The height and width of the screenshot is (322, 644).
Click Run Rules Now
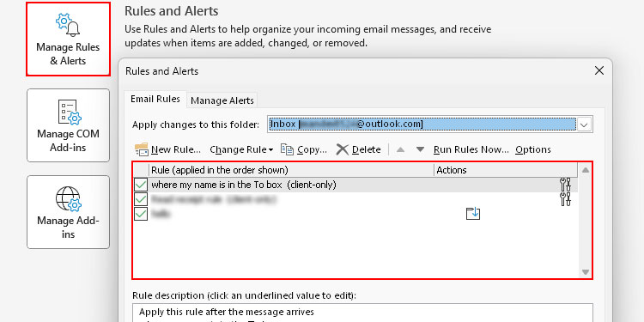(471, 150)
